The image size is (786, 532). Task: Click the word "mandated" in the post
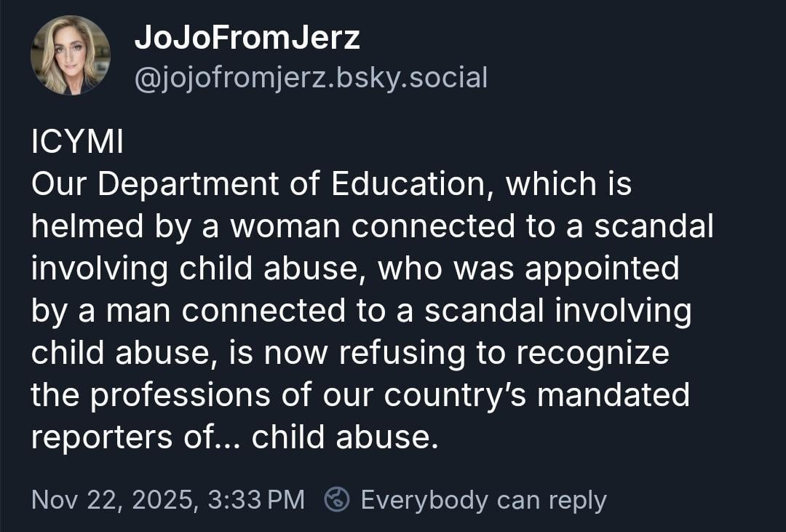click(614, 395)
